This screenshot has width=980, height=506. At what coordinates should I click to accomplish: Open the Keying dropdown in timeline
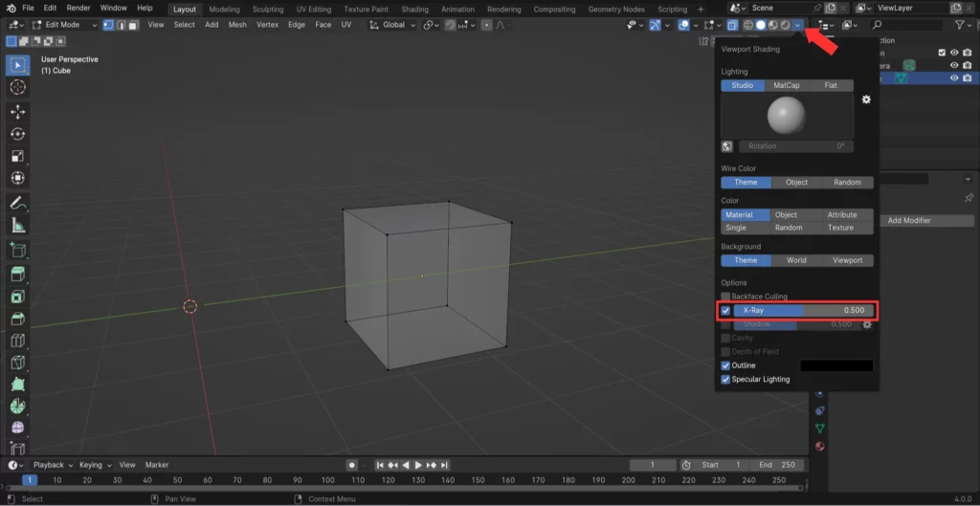(x=95, y=465)
